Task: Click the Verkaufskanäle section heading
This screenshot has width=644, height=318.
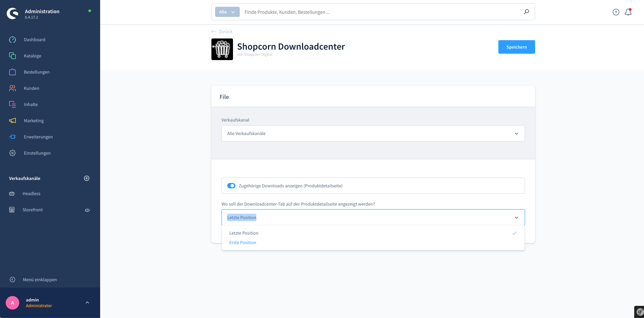Action: (x=25, y=178)
